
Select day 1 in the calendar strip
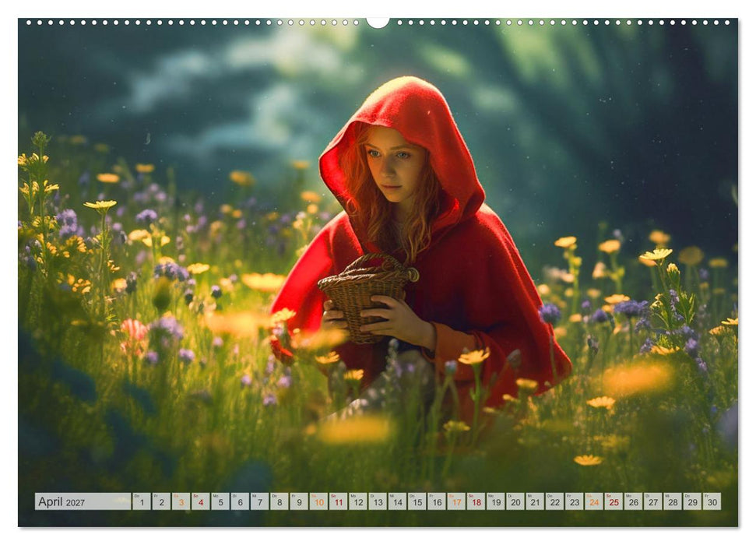pos(142,501)
